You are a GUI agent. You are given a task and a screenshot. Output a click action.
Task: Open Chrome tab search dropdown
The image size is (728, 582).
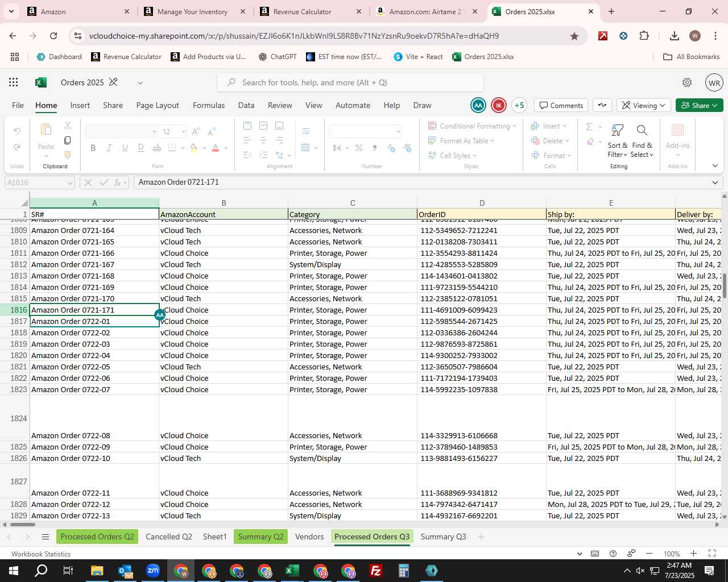[11, 11]
